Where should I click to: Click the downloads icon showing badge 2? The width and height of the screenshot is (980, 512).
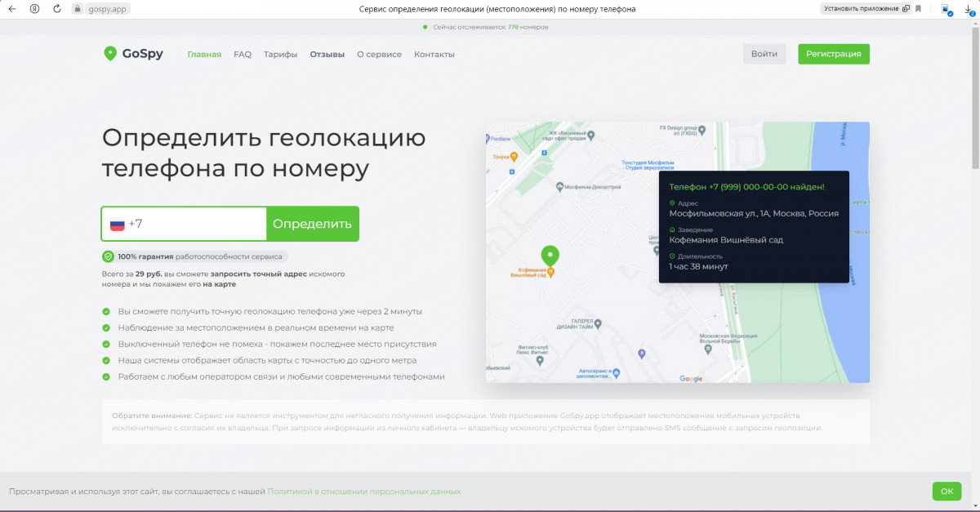[x=969, y=8]
